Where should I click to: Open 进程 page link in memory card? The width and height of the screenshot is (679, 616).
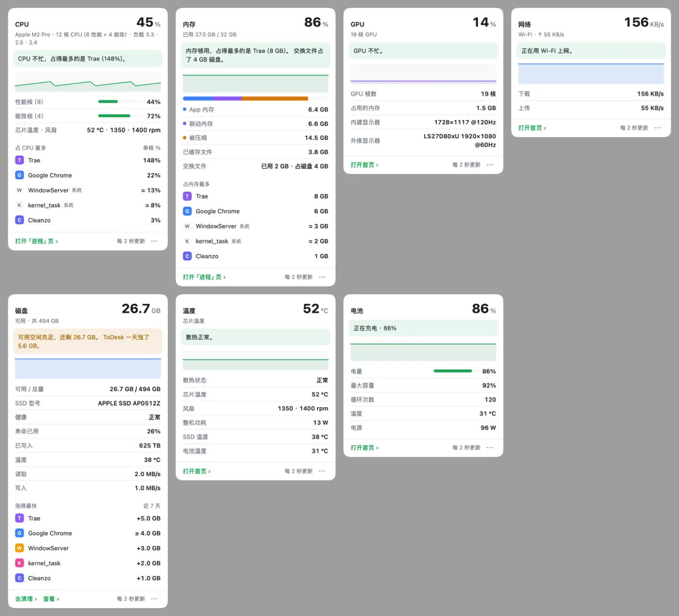point(204,277)
